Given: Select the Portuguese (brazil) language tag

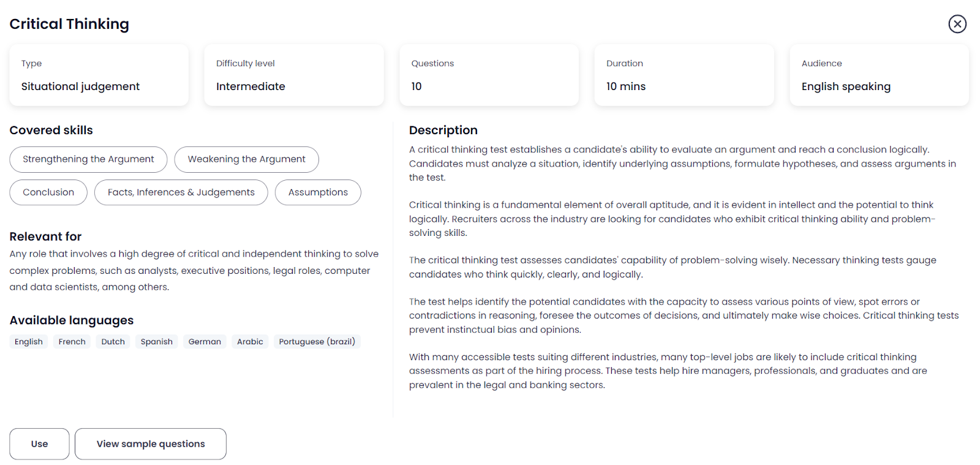Looking at the screenshot, I should click(317, 341).
